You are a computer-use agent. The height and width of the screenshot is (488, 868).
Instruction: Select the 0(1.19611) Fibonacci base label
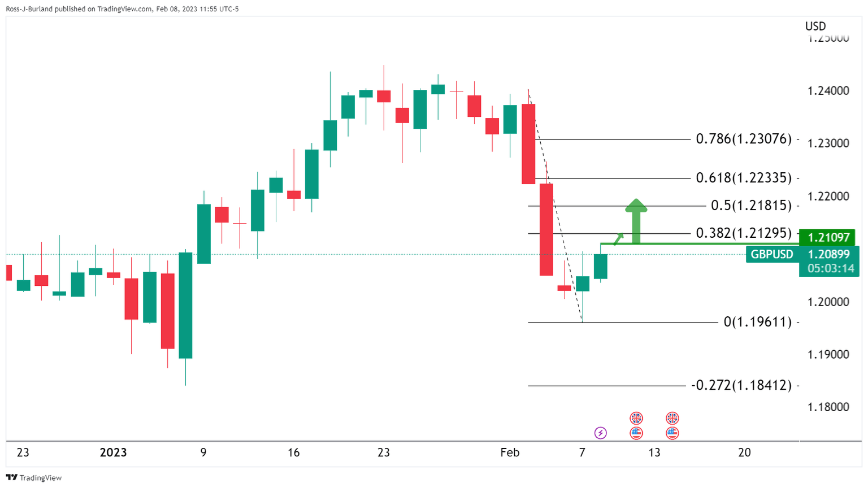pos(757,323)
